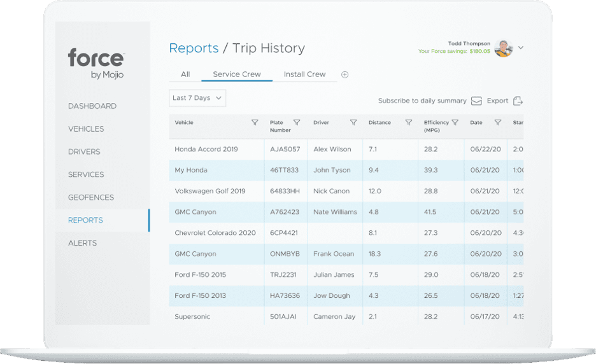This screenshot has width=596, height=364.
Task: Navigate to Alerts in sidebar
Action: 83,243
